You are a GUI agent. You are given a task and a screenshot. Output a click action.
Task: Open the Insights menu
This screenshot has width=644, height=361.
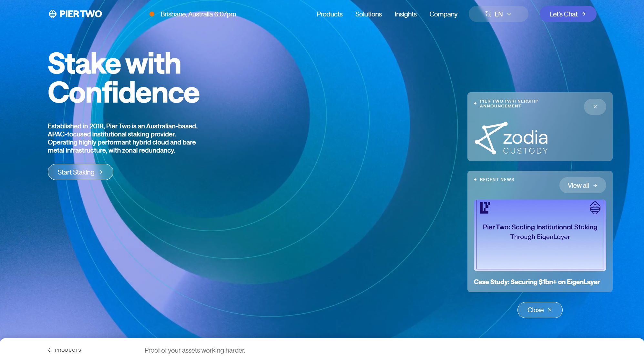405,14
